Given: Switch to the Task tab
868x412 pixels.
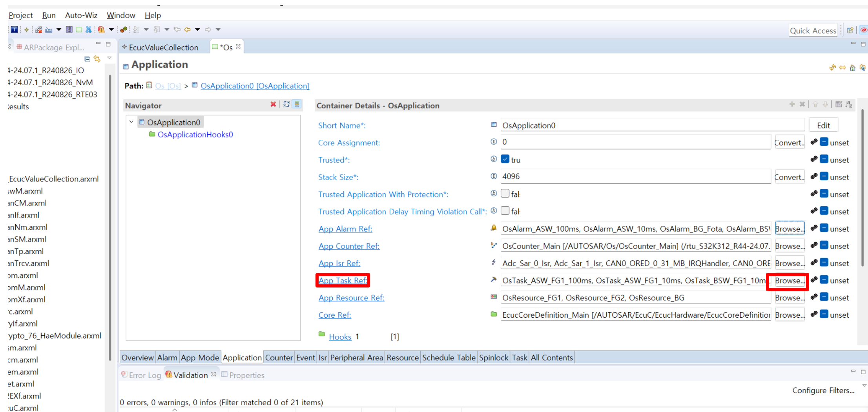Looking at the screenshot, I should coord(519,357).
